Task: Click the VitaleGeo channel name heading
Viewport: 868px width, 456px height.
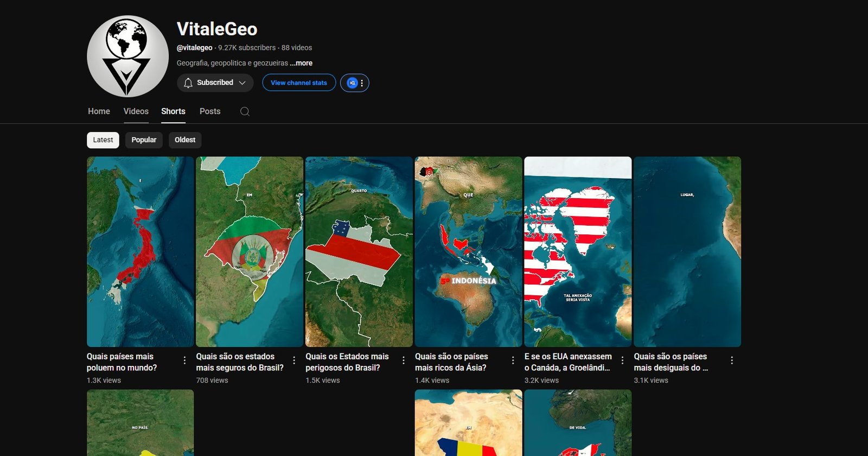Action: point(217,29)
